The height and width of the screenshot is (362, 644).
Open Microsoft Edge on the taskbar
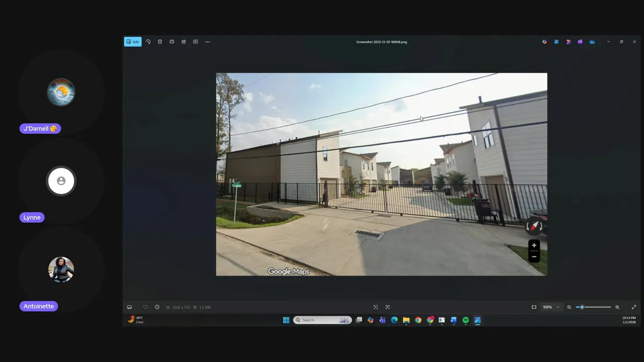[x=394, y=320]
